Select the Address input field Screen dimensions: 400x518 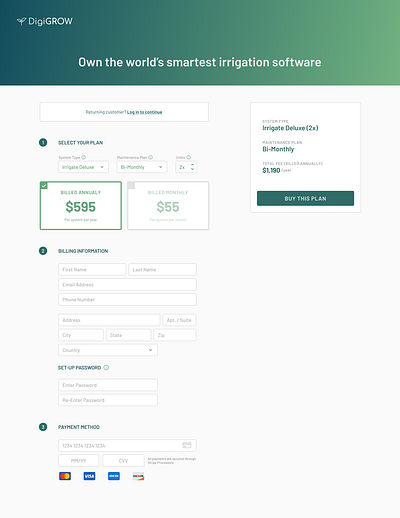click(109, 320)
